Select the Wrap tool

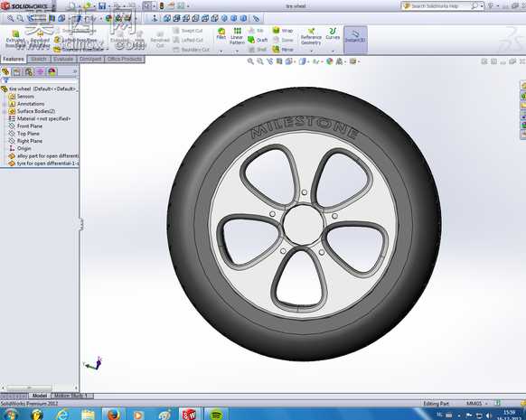(283, 31)
